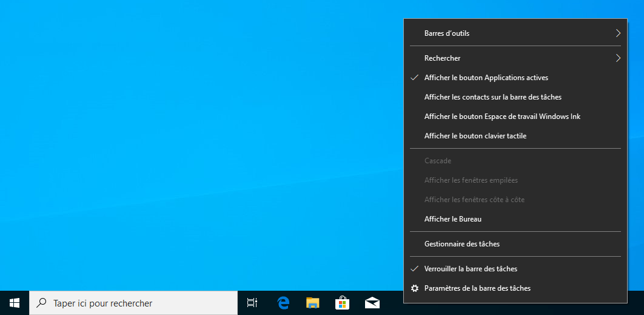Enable 'Afficher le bouton clavier tactile'

tap(515, 136)
